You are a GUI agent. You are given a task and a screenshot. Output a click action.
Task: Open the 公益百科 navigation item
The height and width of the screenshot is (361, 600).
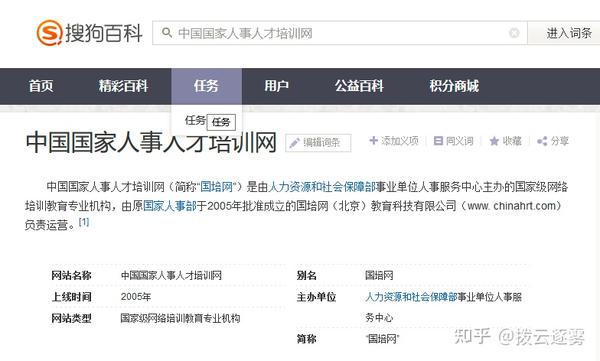click(x=359, y=86)
